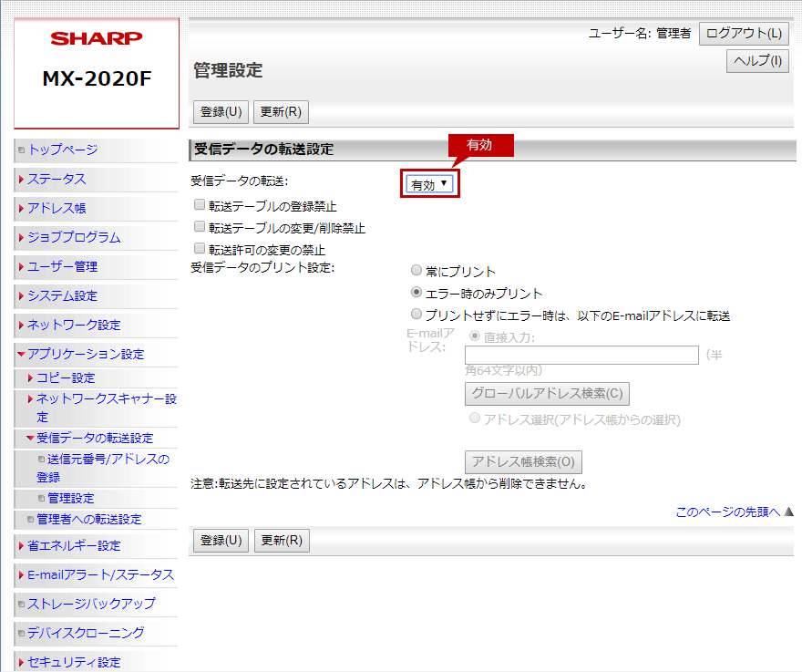Select print-less forward to E-mail radio option
Screen dimensions: 802x672
(416, 315)
